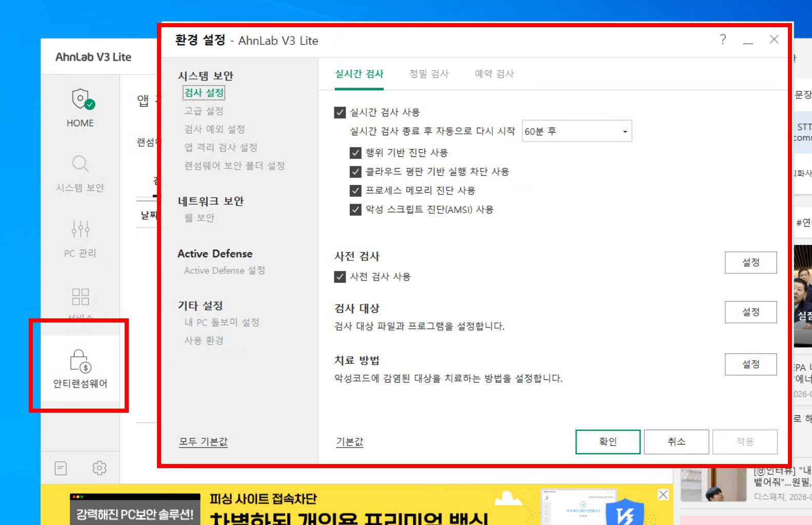
Task: Click the 모두 기본값 link
Action: coord(203,442)
